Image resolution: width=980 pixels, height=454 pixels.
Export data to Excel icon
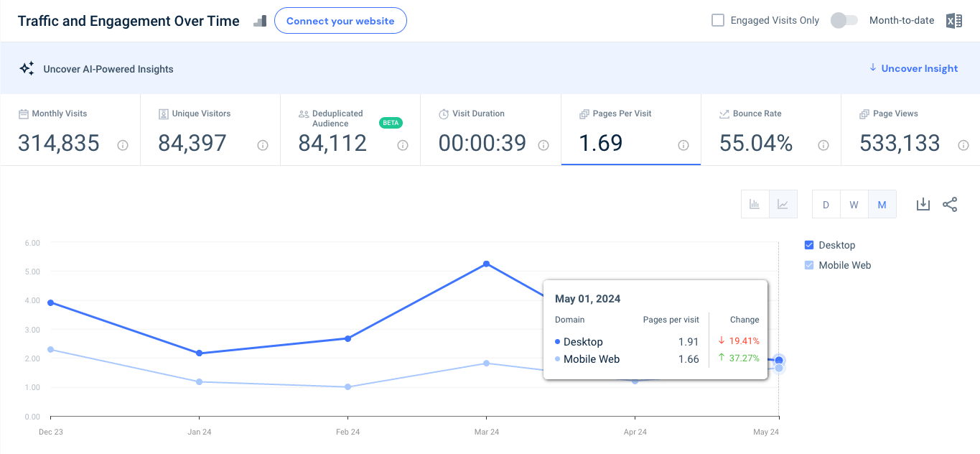coord(953,21)
